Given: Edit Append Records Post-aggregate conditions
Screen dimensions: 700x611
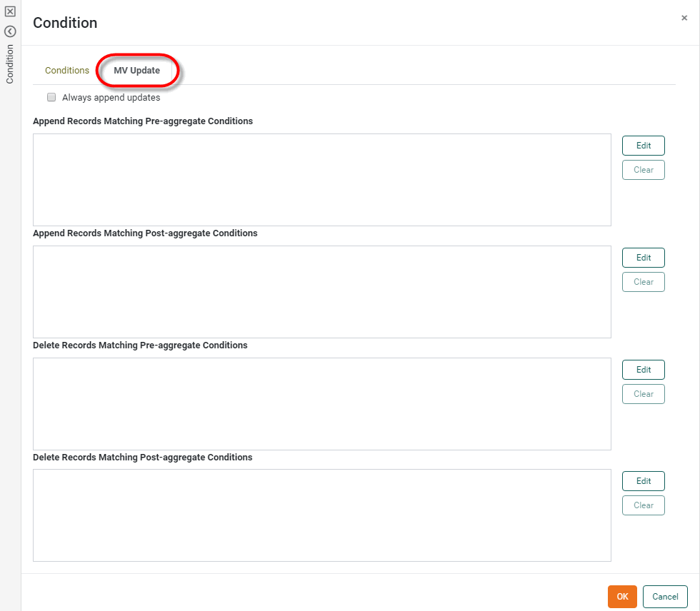Looking at the screenshot, I should 643,258.
